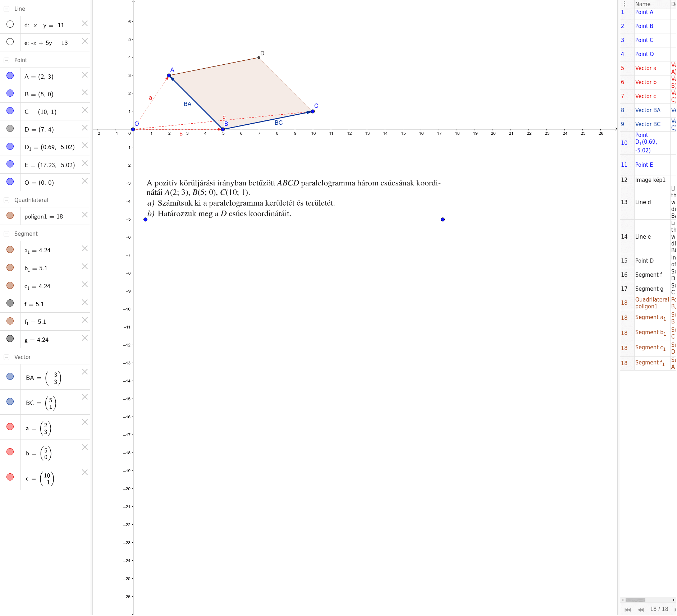Select Quadrilateral poligon1 row in protocol
This screenshot has width=677, height=616.
[648, 303]
